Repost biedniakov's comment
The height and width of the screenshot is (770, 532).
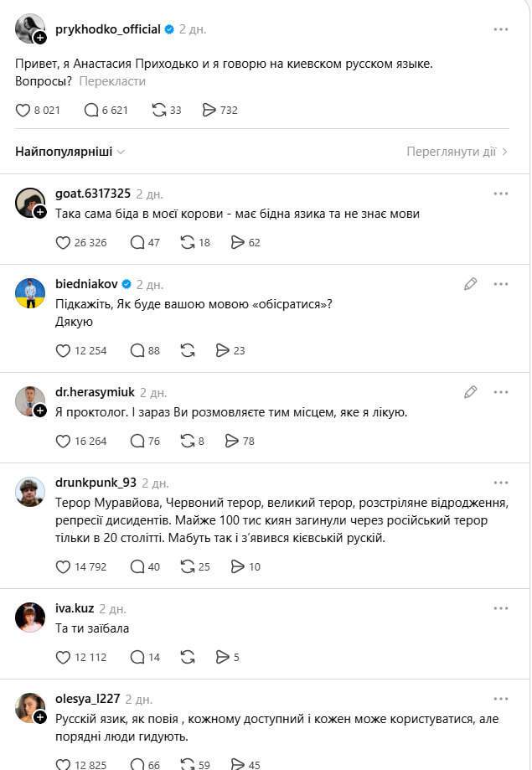point(188,350)
